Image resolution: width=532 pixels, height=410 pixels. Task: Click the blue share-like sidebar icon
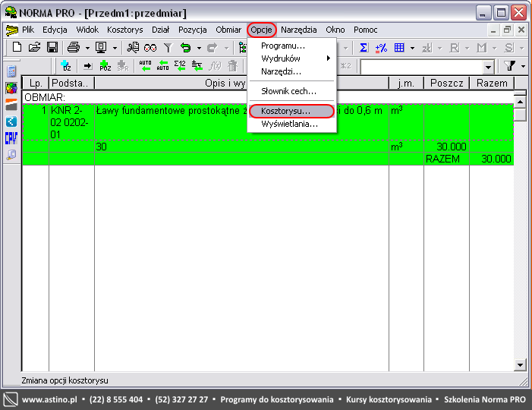click(11, 121)
